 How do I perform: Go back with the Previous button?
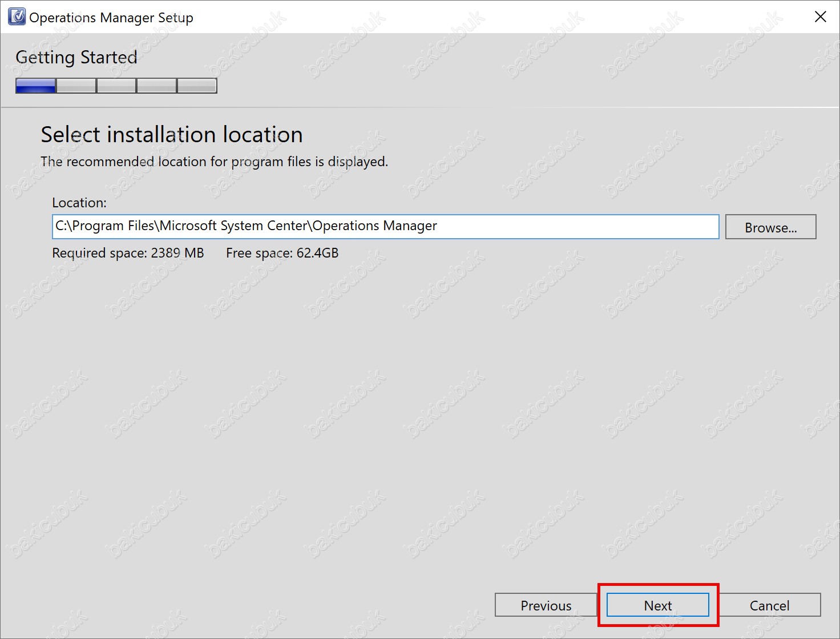click(x=546, y=605)
